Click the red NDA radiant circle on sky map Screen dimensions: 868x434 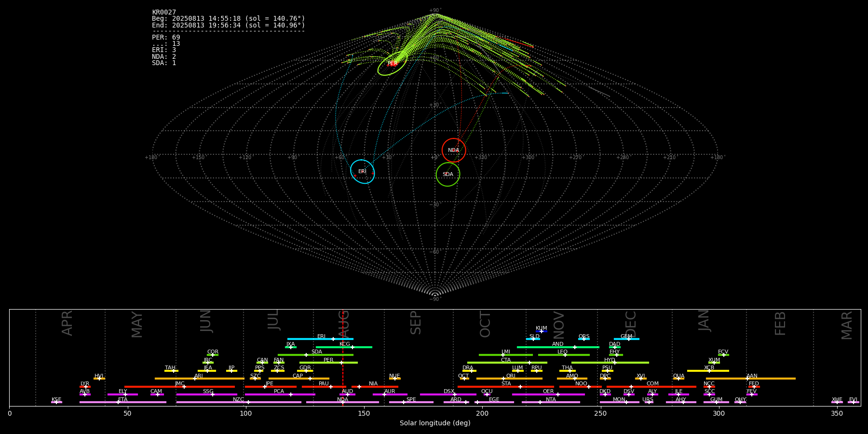coord(454,150)
